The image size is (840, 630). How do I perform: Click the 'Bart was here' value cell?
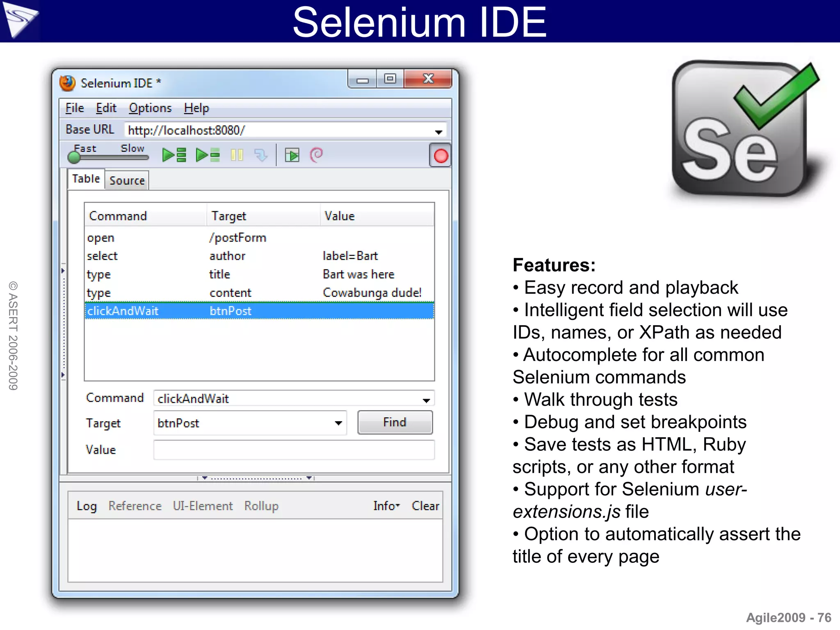click(x=358, y=274)
